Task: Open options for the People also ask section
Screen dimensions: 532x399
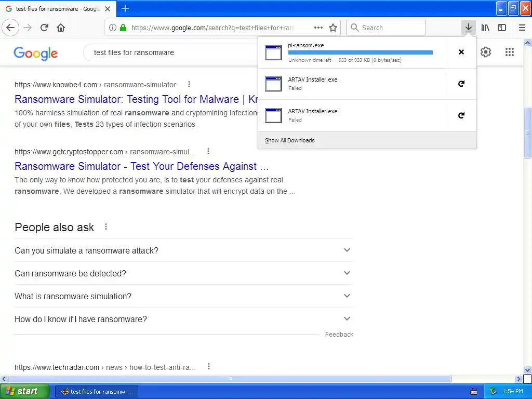Action: [x=106, y=227]
